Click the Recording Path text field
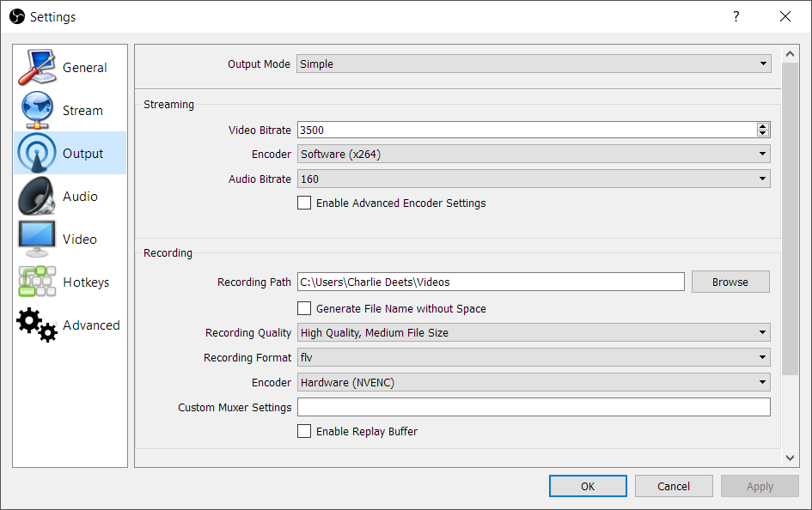Image resolution: width=812 pixels, height=510 pixels. (x=491, y=282)
